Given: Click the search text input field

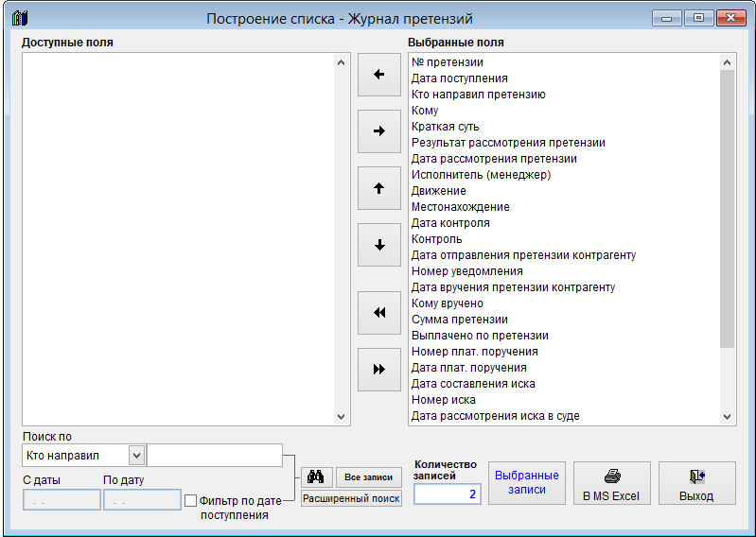Looking at the screenshot, I should coord(215,455).
